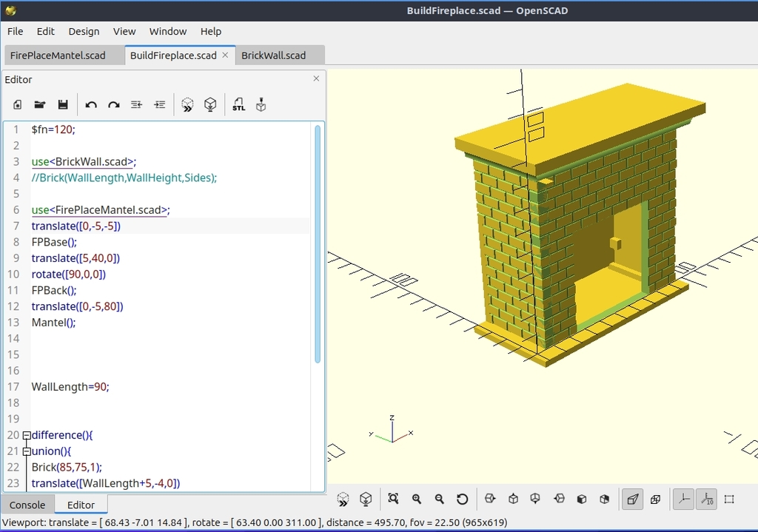The width and height of the screenshot is (758, 532).
Task: Create a new file from editor toolbar
Action: coord(18,104)
